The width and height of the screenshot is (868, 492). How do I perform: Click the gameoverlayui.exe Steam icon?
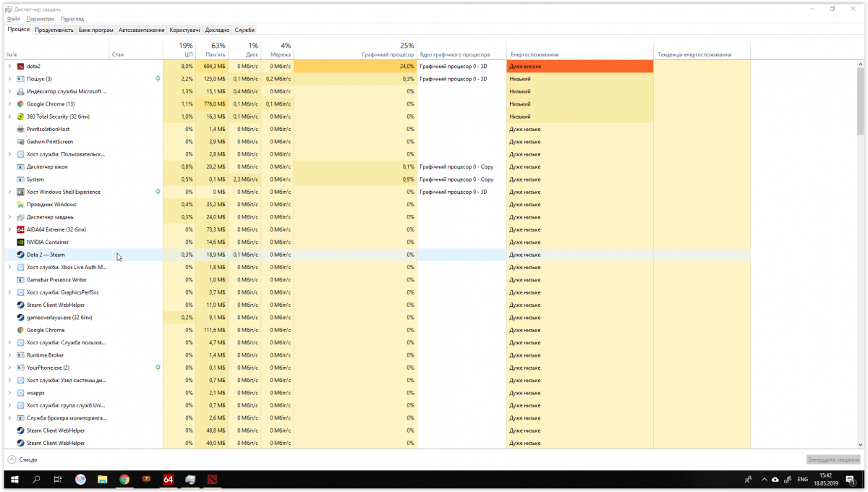pos(20,318)
